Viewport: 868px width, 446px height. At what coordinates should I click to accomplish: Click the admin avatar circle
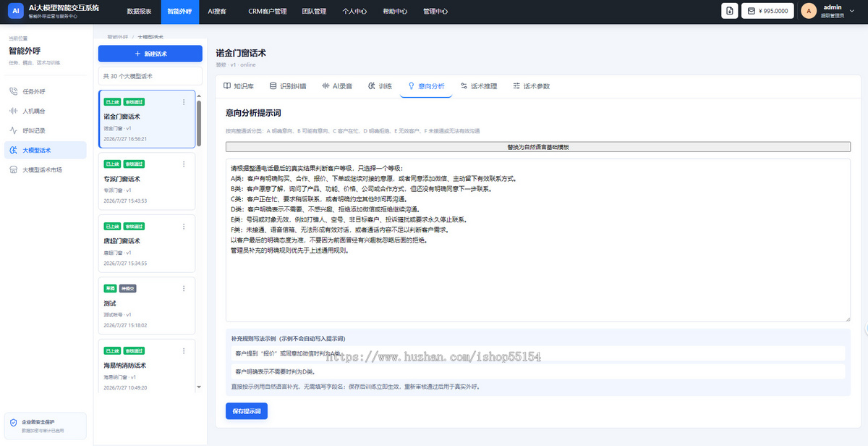[x=809, y=11]
